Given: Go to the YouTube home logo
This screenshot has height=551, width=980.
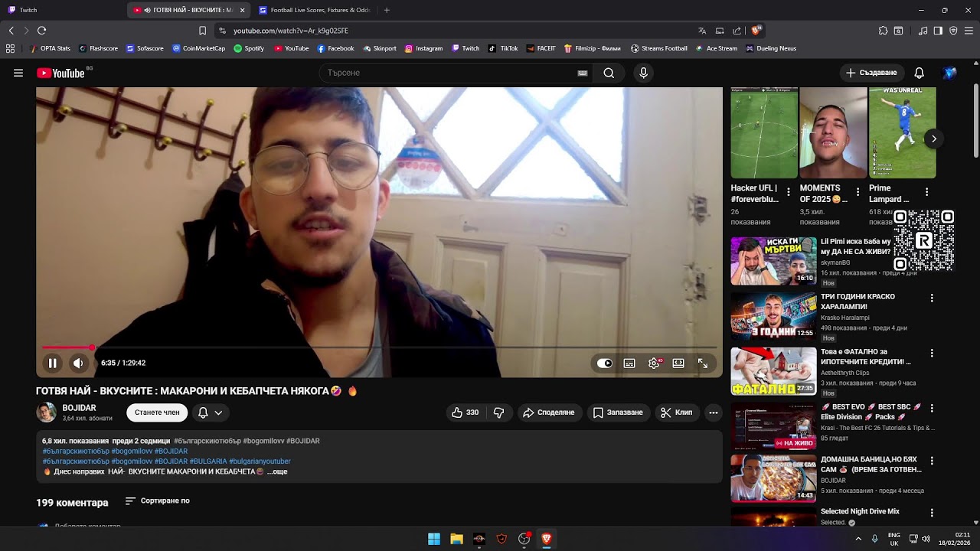Looking at the screenshot, I should 61,73.
